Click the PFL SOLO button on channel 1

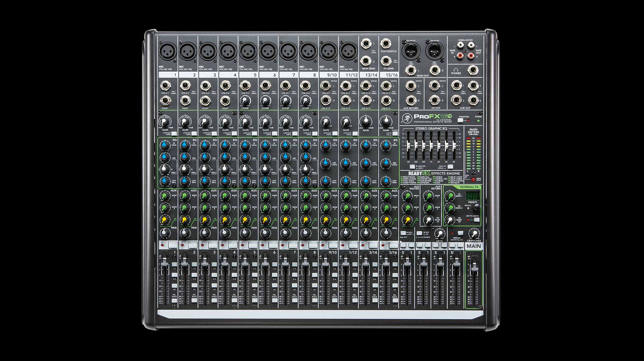(x=174, y=301)
